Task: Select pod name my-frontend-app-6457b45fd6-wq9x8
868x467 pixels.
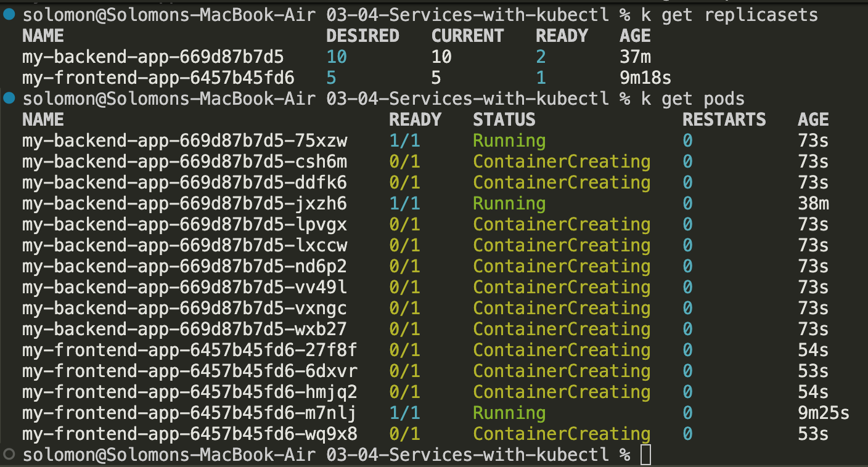Action: pyautogui.click(x=190, y=434)
